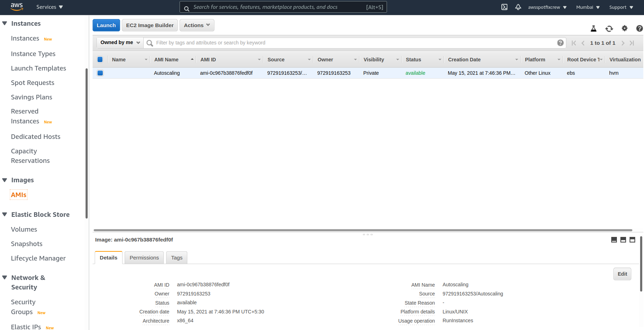Click the horizontal table scrollbar
Viewport: 644px width, 330px height.
[x=363, y=230]
